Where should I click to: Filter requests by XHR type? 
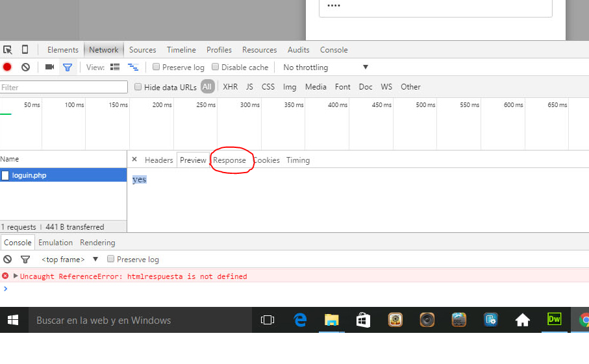230,87
